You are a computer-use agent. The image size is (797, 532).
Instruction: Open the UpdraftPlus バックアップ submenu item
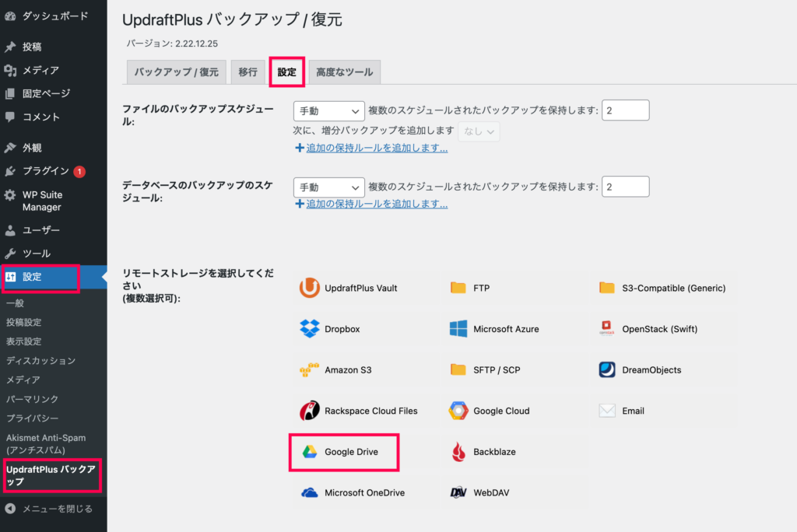51,475
